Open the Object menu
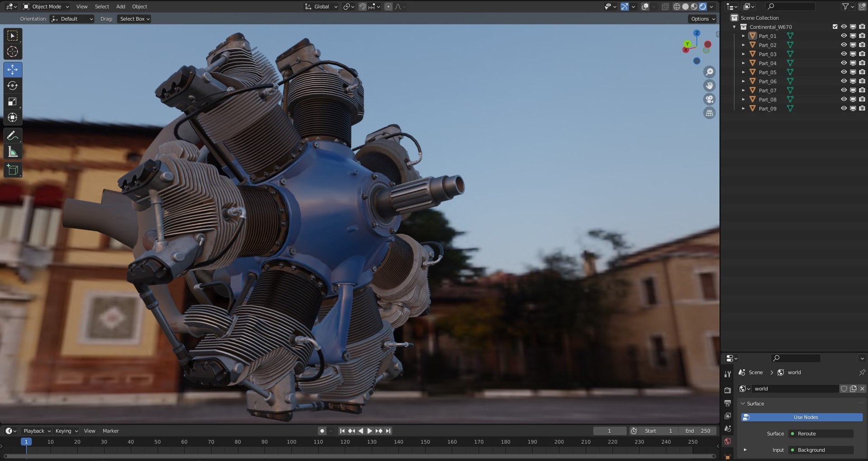The width and height of the screenshot is (868, 461). [140, 7]
